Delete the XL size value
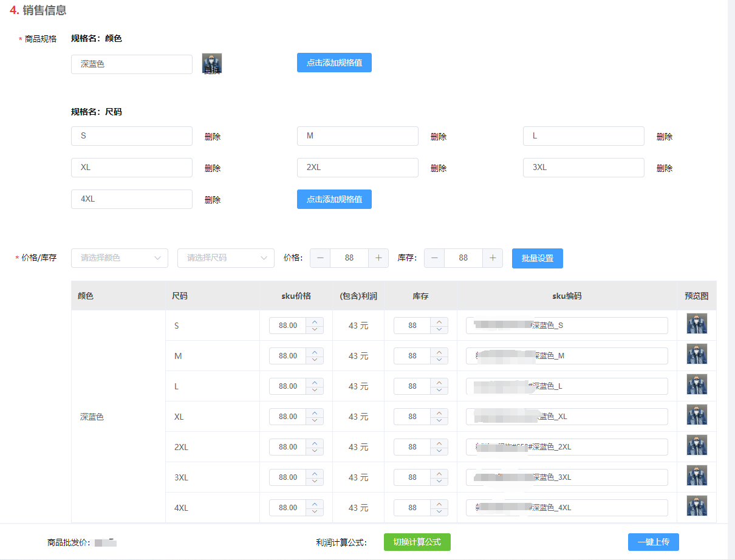Image resolution: width=735 pixels, height=560 pixels. [213, 168]
